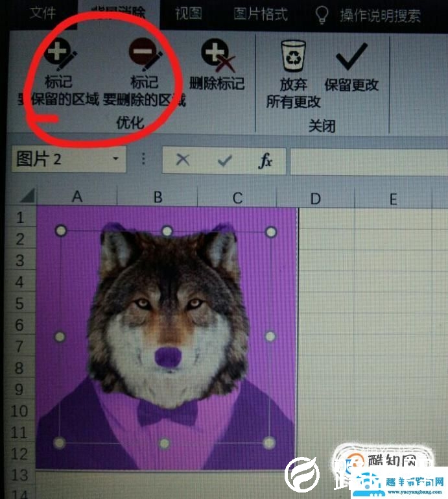Open Insert Function fx button
Viewport: 448px width, 499px height.
pyautogui.click(x=265, y=160)
